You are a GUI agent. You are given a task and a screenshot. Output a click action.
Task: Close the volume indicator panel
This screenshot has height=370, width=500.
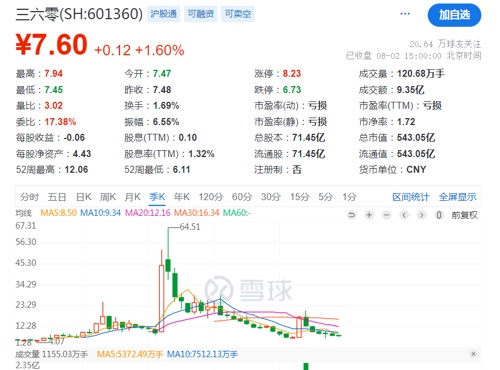click(x=473, y=354)
